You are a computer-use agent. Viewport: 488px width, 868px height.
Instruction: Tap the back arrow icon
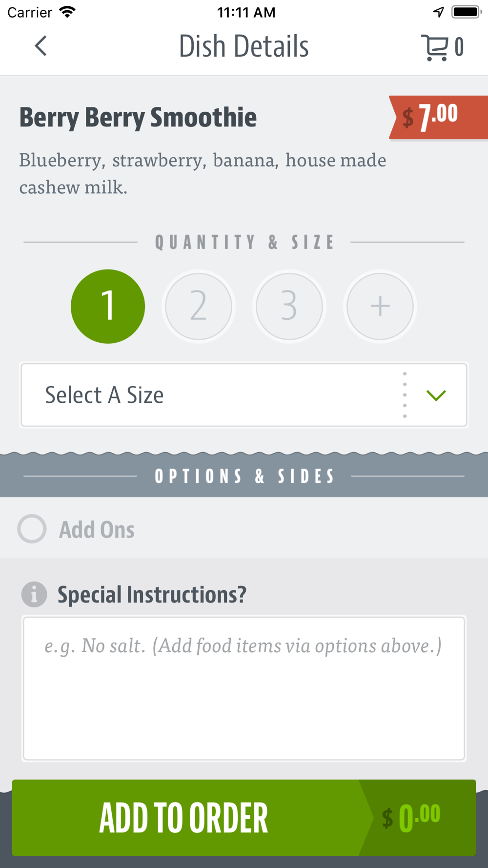41,46
